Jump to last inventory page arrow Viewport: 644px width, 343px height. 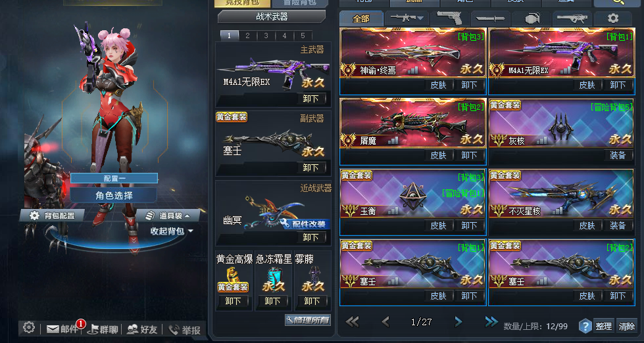click(x=491, y=322)
